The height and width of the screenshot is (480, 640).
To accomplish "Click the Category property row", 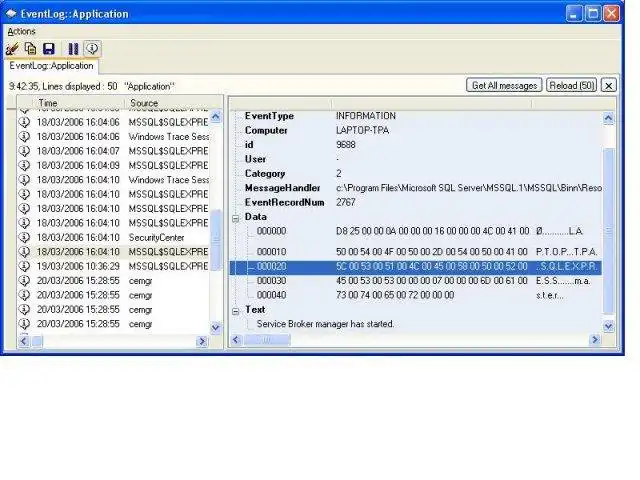I will click(x=416, y=173).
